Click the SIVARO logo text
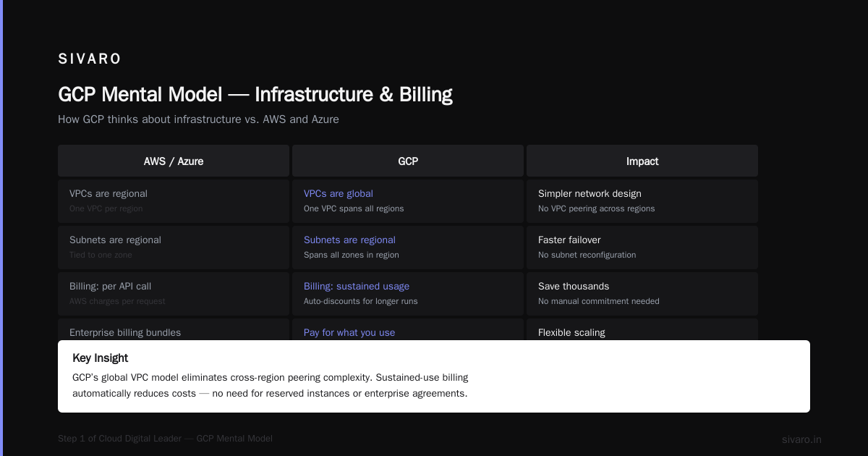Screen dimensions: 868x456 (90, 59)
